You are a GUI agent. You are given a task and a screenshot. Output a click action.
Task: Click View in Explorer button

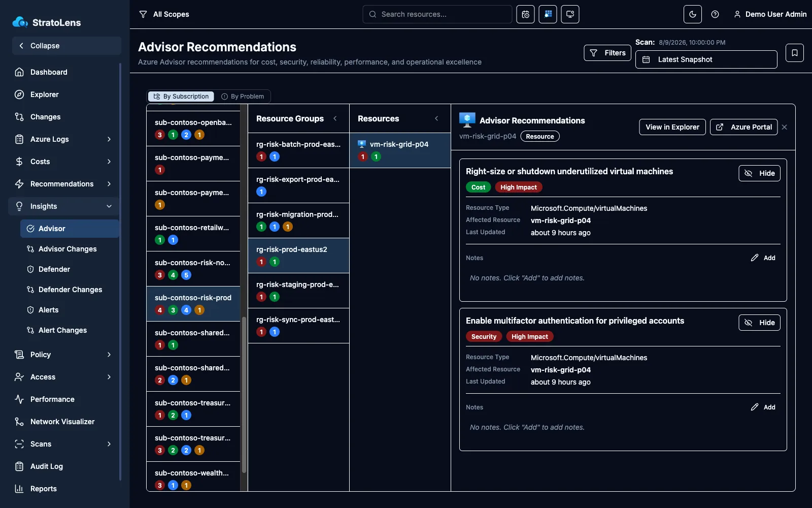tap(672, 127)
